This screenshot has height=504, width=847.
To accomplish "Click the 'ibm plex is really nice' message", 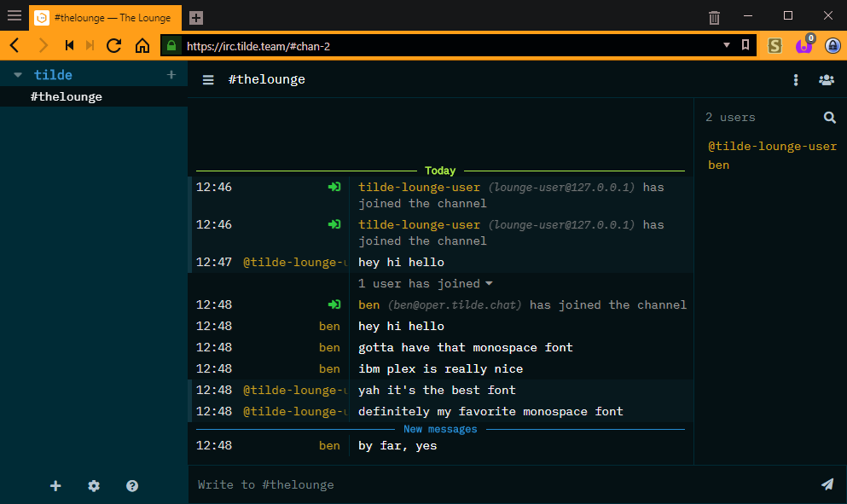I will pyautogui.click(x=440, y=369).
